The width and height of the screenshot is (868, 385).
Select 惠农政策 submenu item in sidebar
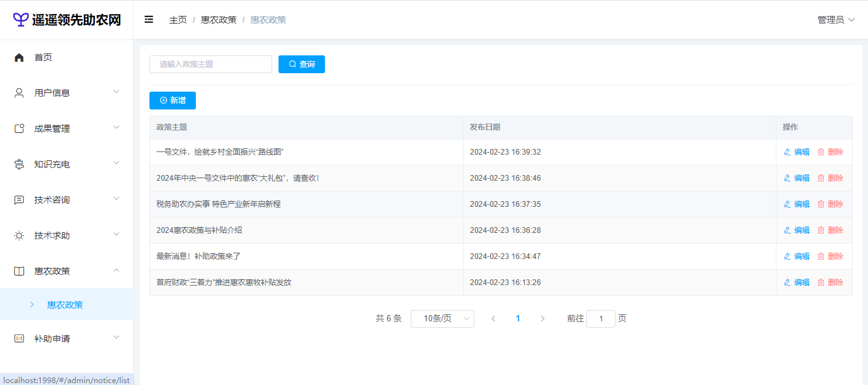click(65, 305)
